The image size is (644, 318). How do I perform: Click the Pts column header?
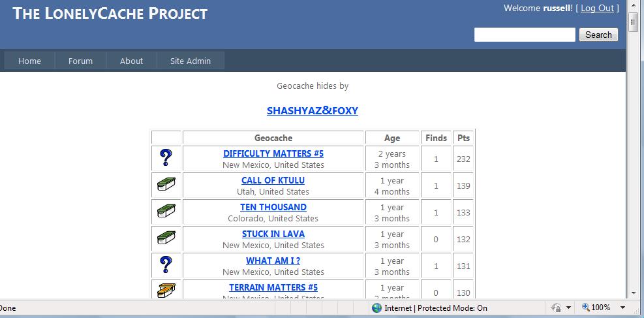463,138
